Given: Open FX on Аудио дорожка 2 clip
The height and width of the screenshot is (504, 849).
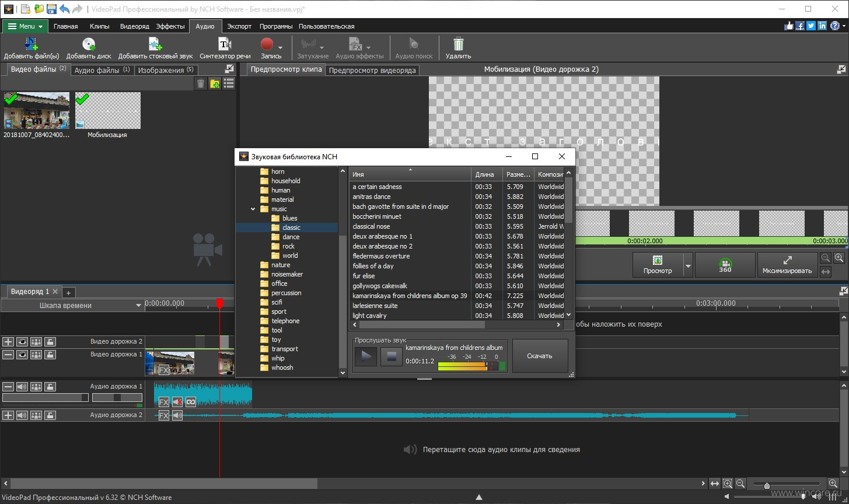Looking at the screenshot, I should [164, 415].
